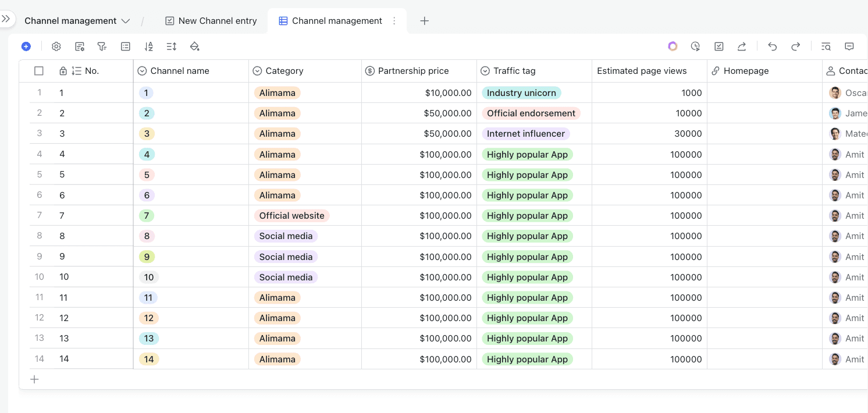Image resolution: width=868 pixels, height=413 pixels.
Task: Open the group records list icon
Action: pyautogui.click(x=125, y=47)
